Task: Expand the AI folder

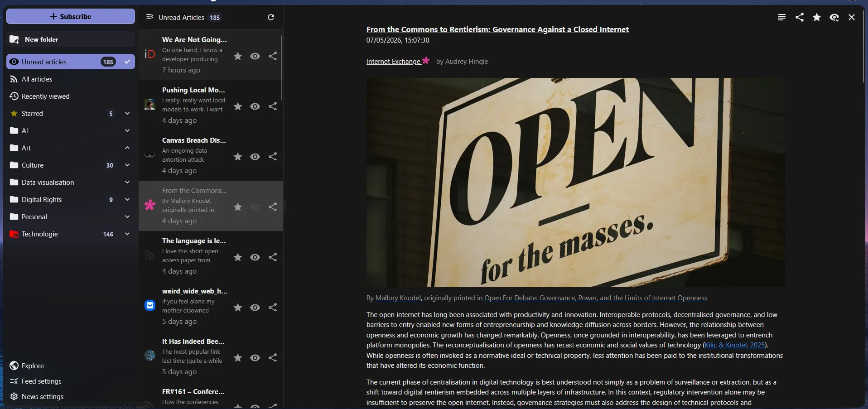Action: [127, 131]
